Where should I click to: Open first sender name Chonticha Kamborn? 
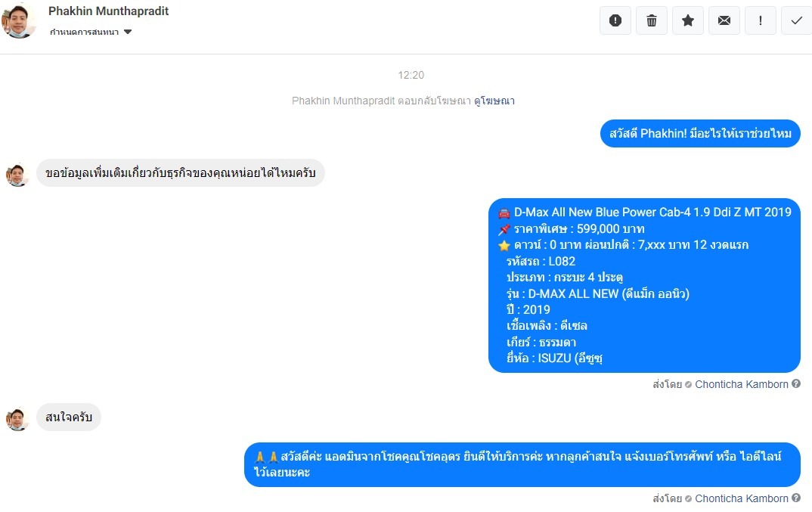click(x=741, y=384)
